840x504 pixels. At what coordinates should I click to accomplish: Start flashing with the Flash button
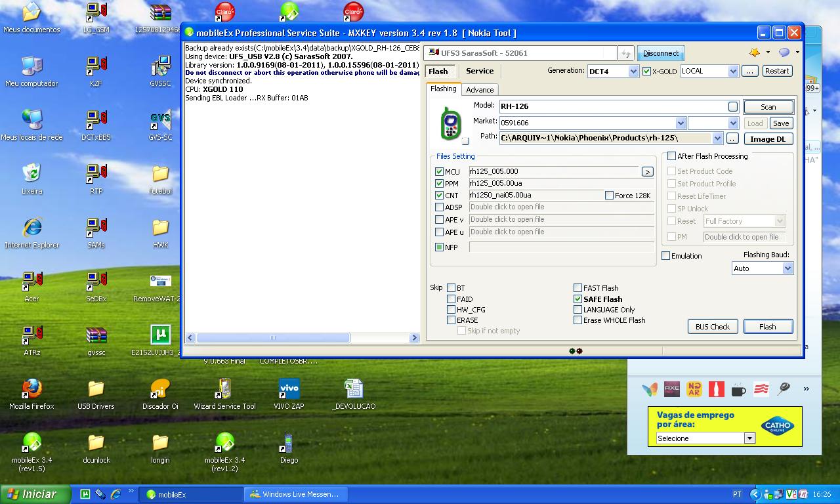(767, 327)
